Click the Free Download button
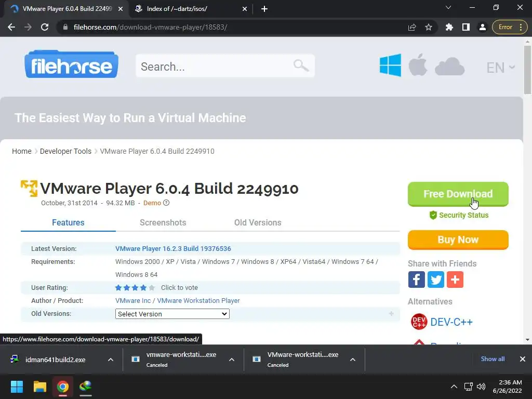This screenshot has height=399, width=532. pos(458,194)
